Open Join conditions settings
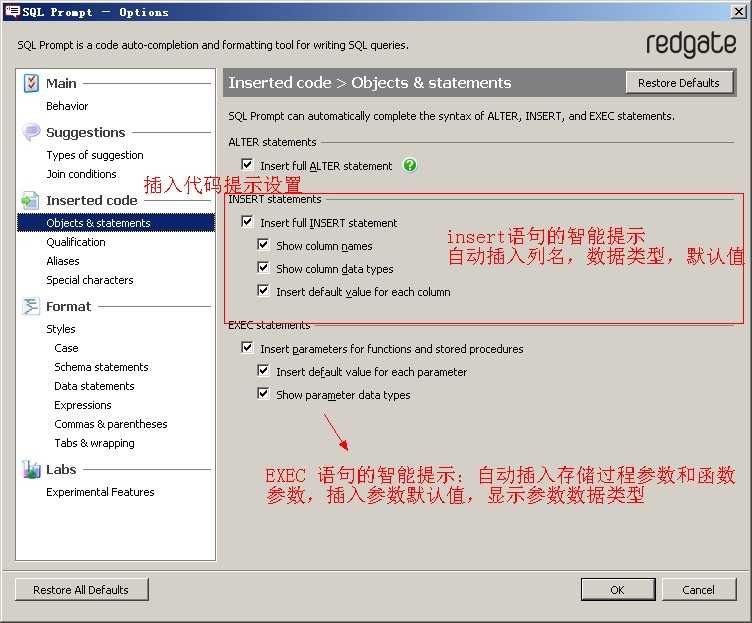 coord(82,174)
